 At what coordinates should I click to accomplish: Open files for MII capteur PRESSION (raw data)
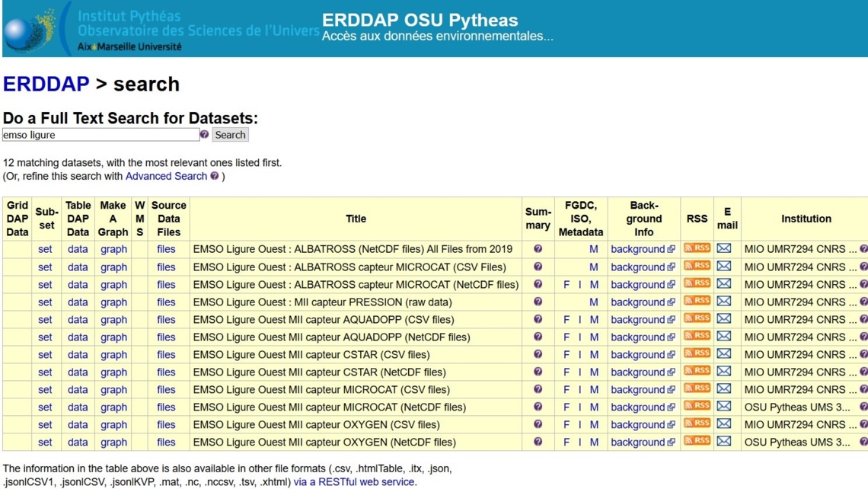point(166,302)
